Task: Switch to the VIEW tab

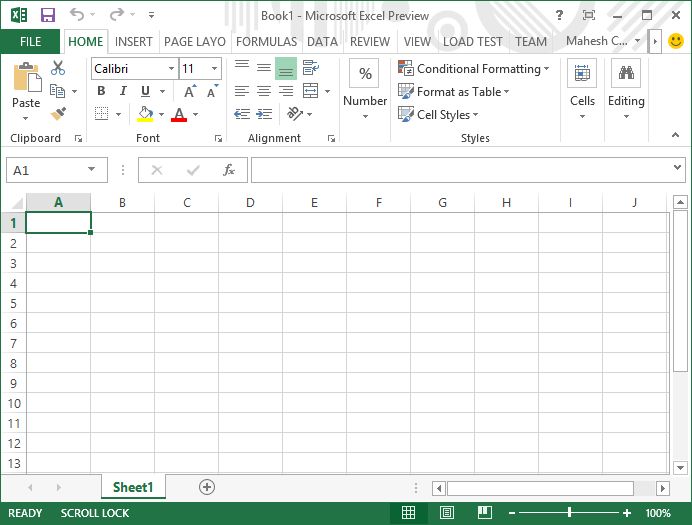Action: (x=417, y=41)
